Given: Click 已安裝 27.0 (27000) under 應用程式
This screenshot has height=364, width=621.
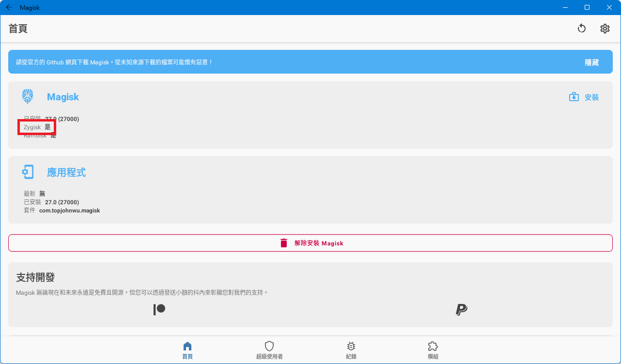Looking at the screenshot, I should (x=51, y=202).
